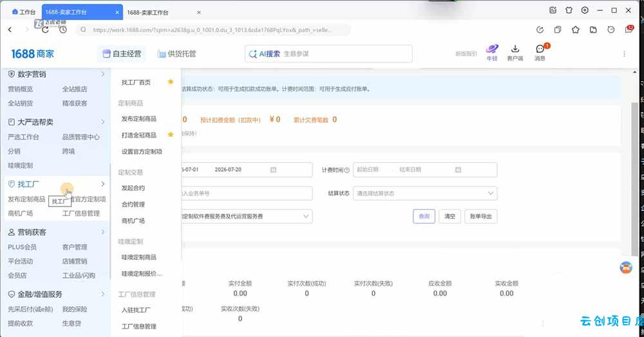Screen dimensions: 644x337
Task: Expand the 数字营销 section arrow
Action: (103, 74)
